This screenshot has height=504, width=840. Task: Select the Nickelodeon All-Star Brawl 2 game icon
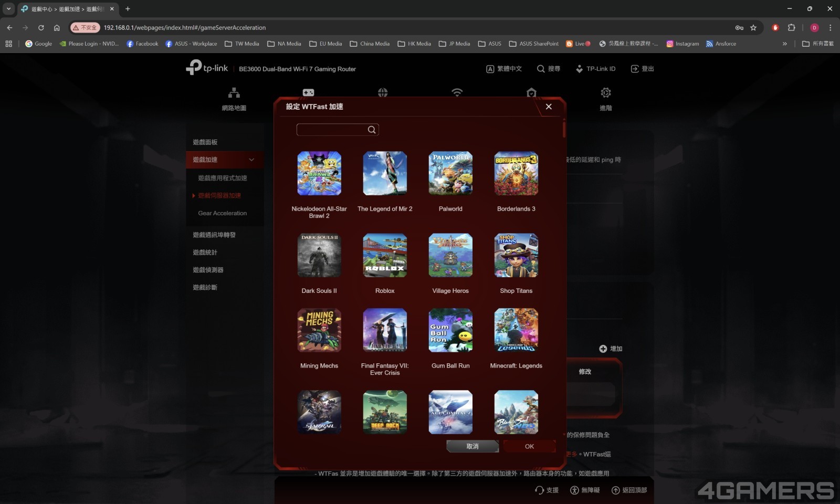tap(319, 173)
